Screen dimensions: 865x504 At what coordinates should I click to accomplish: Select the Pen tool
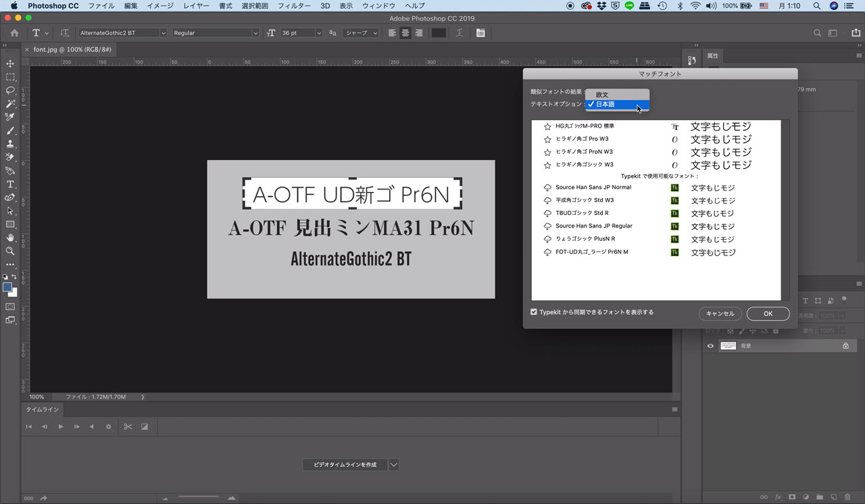[x=10, y=197]
